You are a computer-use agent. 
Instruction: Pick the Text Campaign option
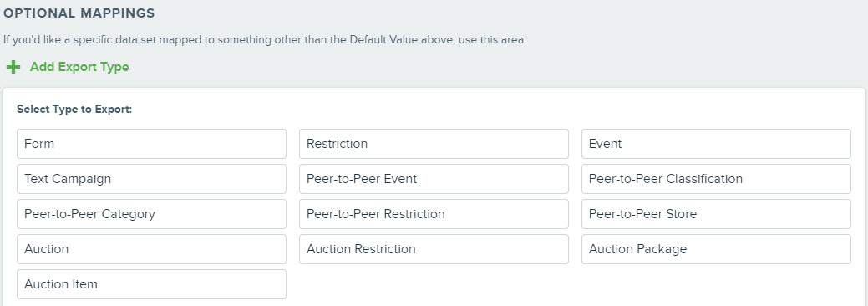(152, 179)
